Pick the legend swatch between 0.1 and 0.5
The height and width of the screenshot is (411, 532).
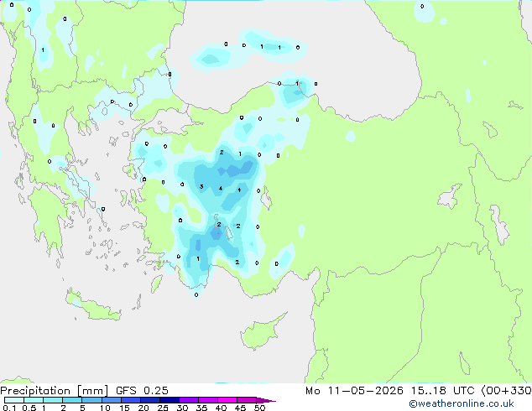click(14, 400)
